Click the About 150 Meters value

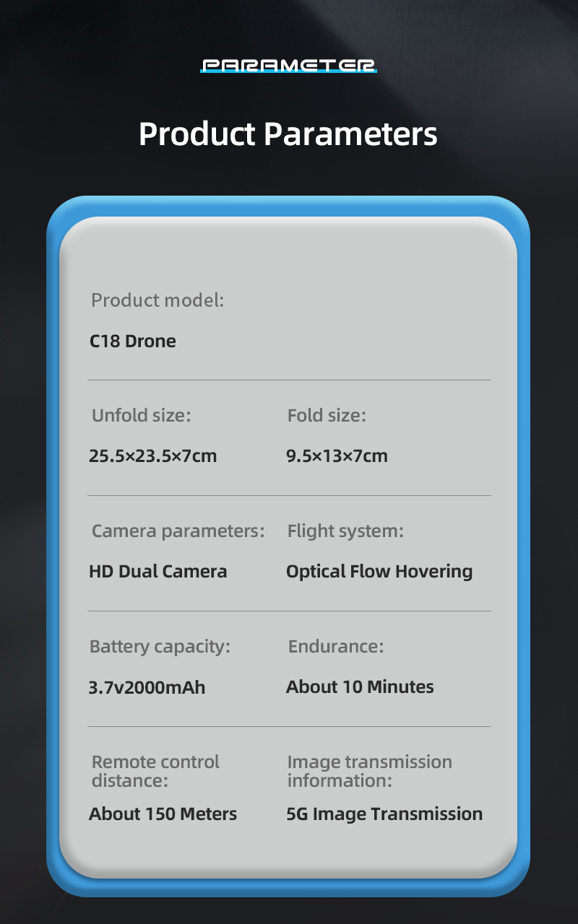coord(163,814)
